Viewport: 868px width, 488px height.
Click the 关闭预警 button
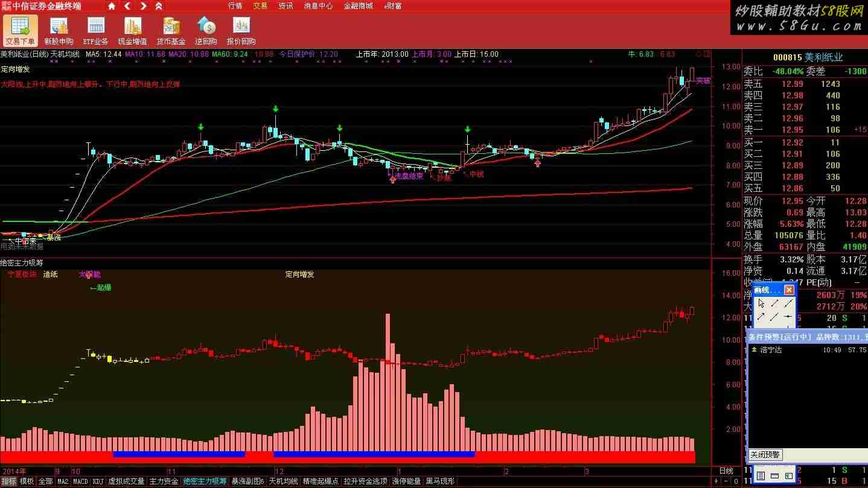[x=765, y=454]
